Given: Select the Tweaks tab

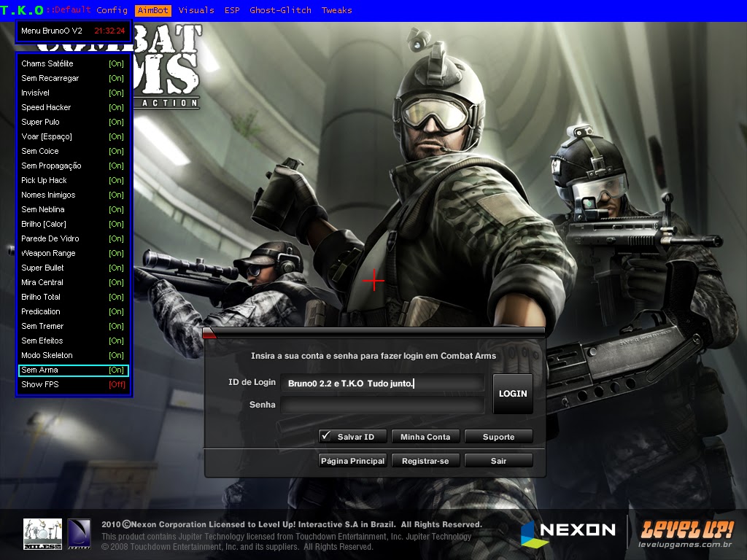Looking at the screenshot, I should [337, 10].
